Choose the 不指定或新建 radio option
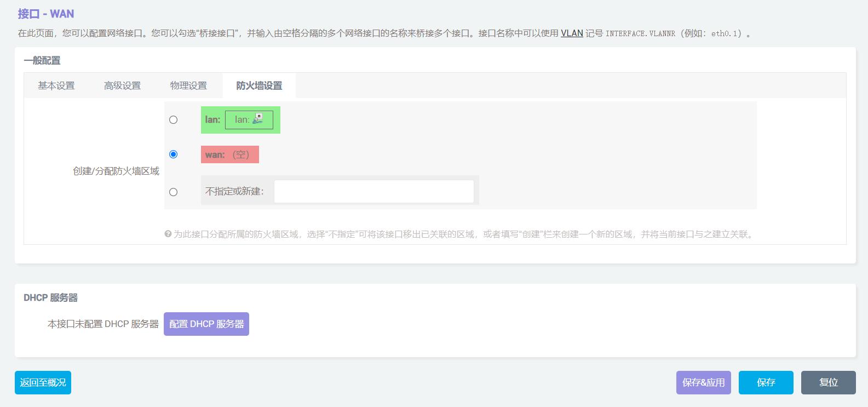 point(174,192)
